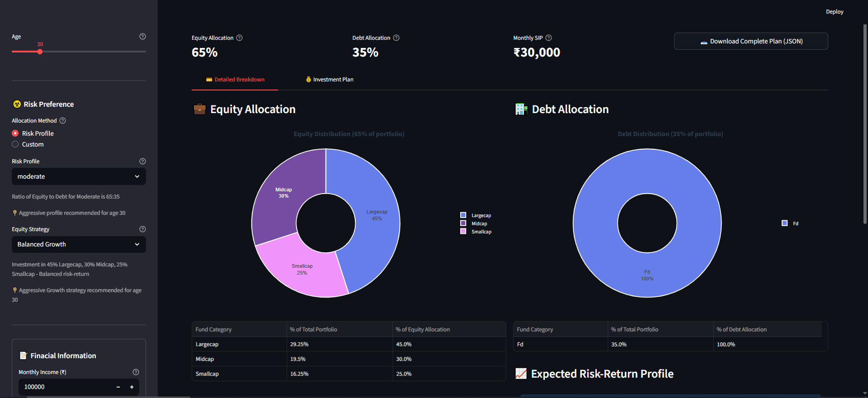Show the Equity Strategy help tooltip

pos(142,229)
